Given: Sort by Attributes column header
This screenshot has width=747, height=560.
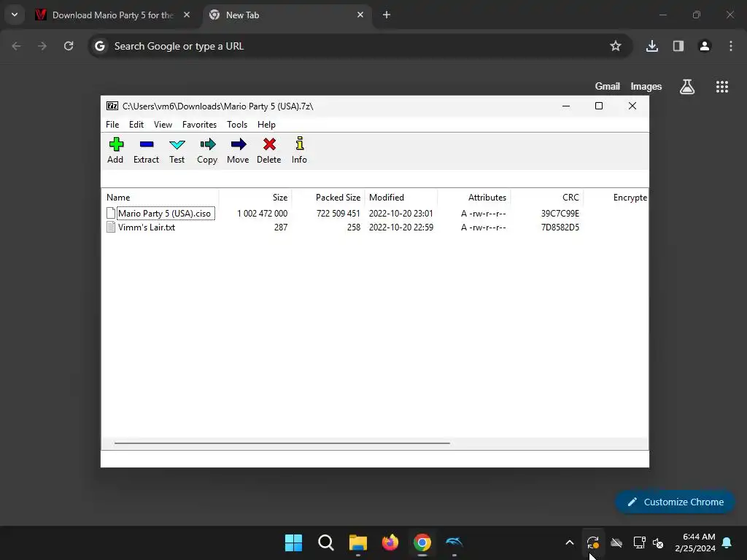Looking at the screenshot, I should click(x=474, y=197).
